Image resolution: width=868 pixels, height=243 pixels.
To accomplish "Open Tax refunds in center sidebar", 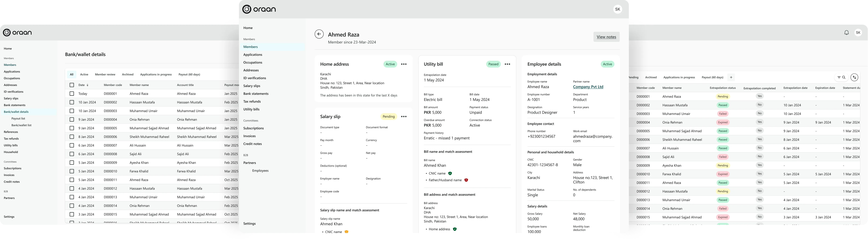I will pos(252,101).
